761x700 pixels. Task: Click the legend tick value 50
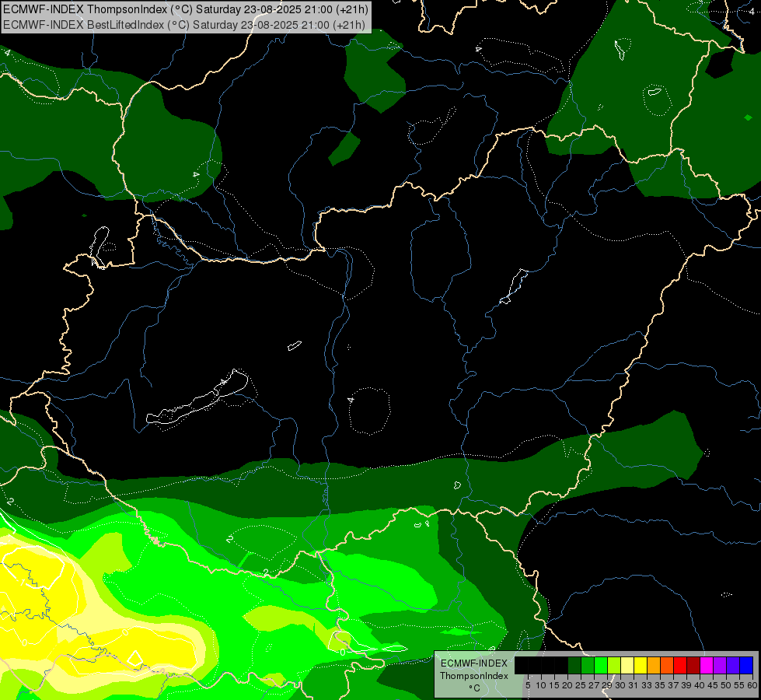pos(726,685)
